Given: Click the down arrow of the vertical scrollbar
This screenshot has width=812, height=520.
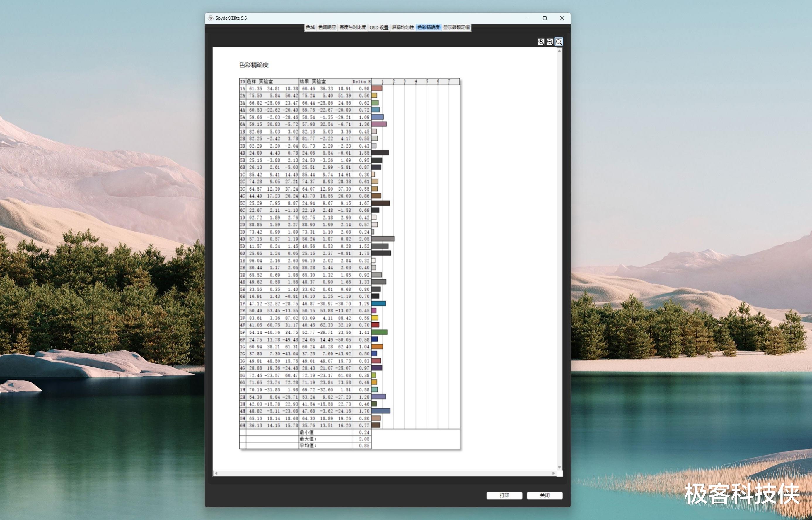Looking at the screenshot, I should pyautogui.click(x=559, y=467).
